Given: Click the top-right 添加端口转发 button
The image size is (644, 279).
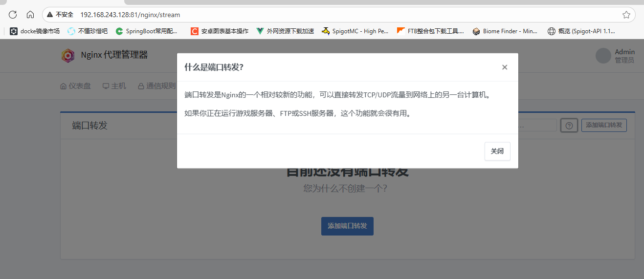Looking at the screenshot, I should tap(604, 126).
